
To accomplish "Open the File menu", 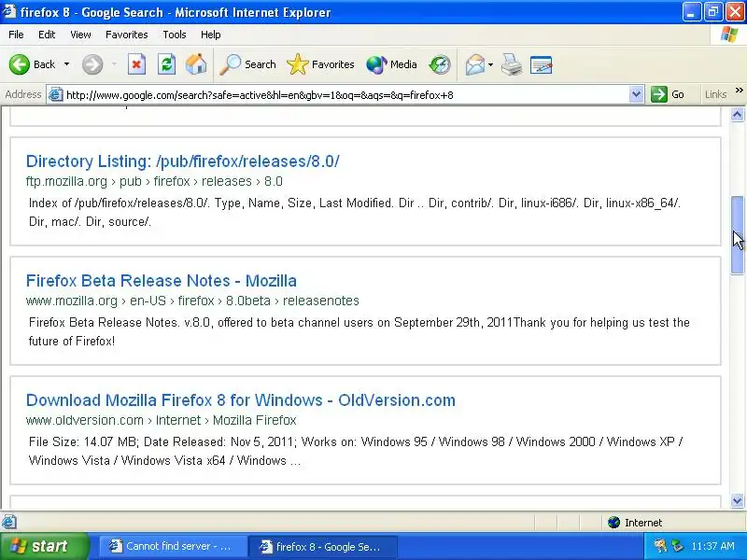I will point(16,35).
